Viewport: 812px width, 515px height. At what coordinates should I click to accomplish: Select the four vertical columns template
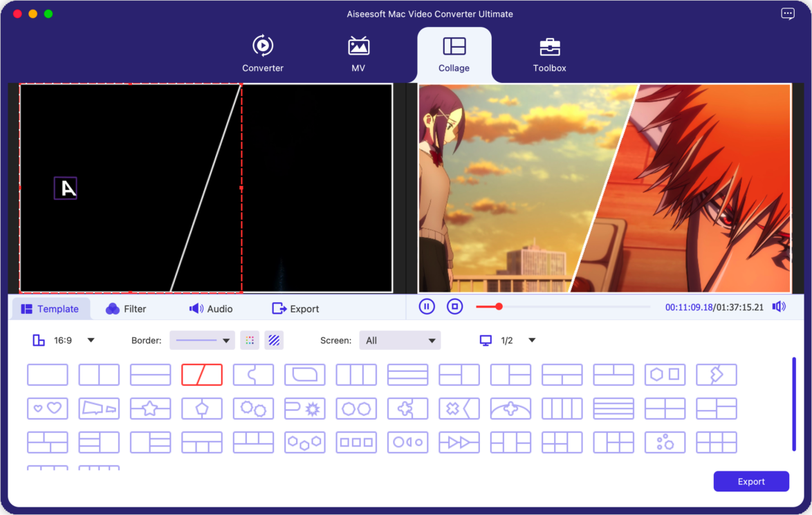click(562, 409)
